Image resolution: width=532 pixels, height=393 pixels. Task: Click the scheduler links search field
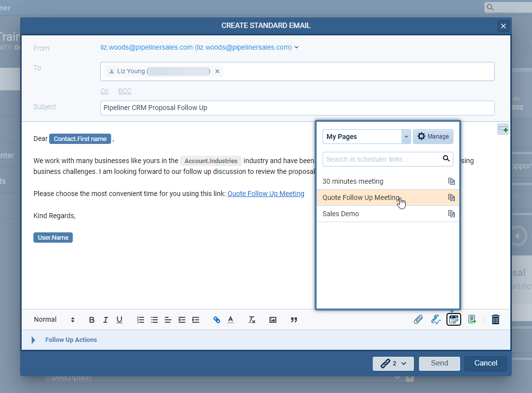click(381, 159)
